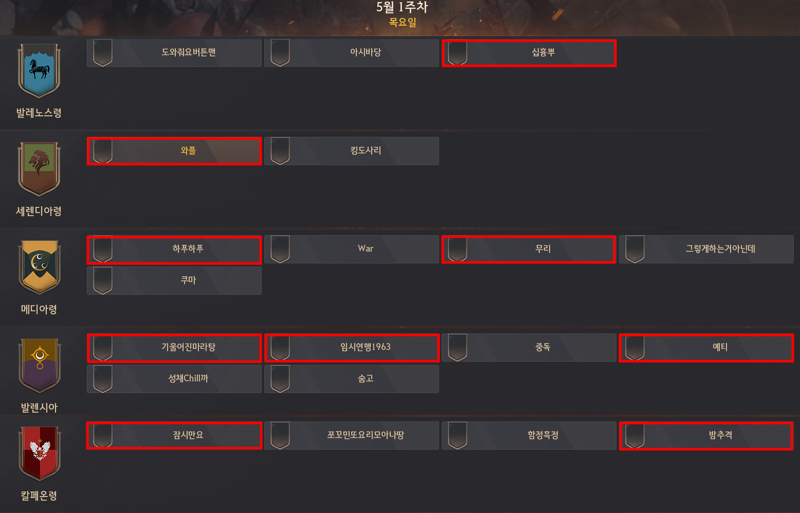Viewport: 800px width, 513px height.
Task: Click the shield icon beside 도와줘요버튼맨
Action: pyautogui.click(x=103, y=53)
